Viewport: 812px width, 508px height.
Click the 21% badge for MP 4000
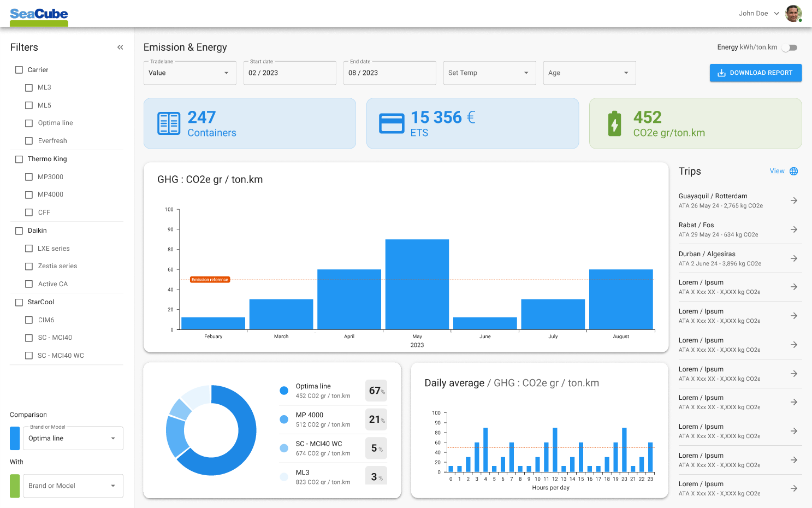coord(376,420)
